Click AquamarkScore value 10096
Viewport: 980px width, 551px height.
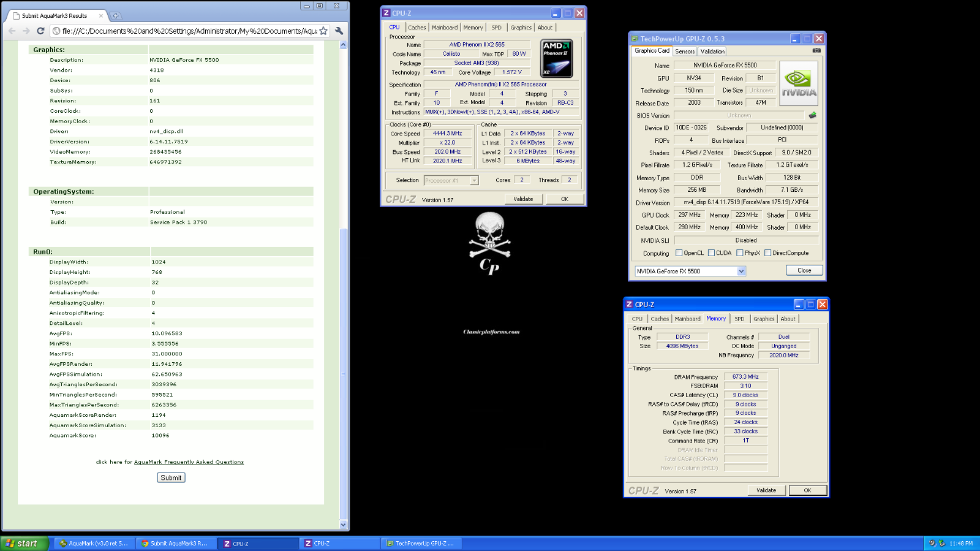pyautogui.click(x=160, y=436)
